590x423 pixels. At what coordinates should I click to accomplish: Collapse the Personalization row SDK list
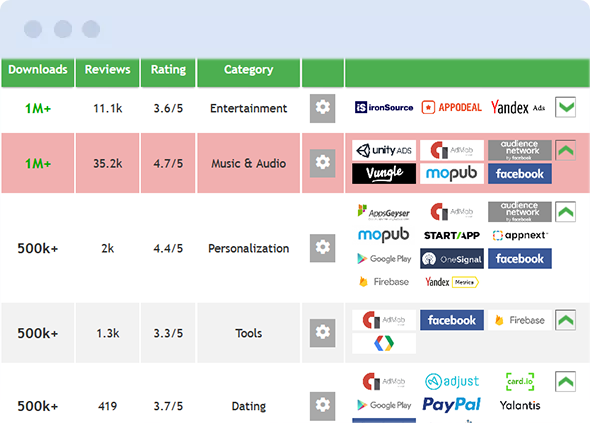[x=566, y=212]
